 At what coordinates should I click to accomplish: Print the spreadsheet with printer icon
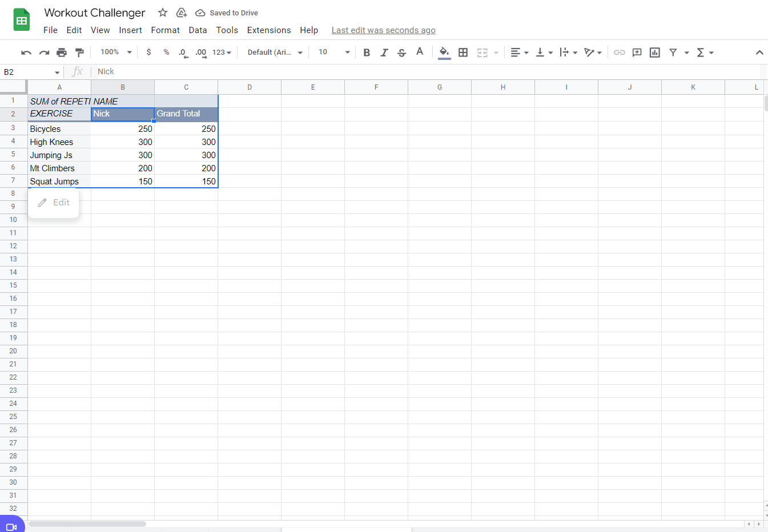click(x=62, y=53)
